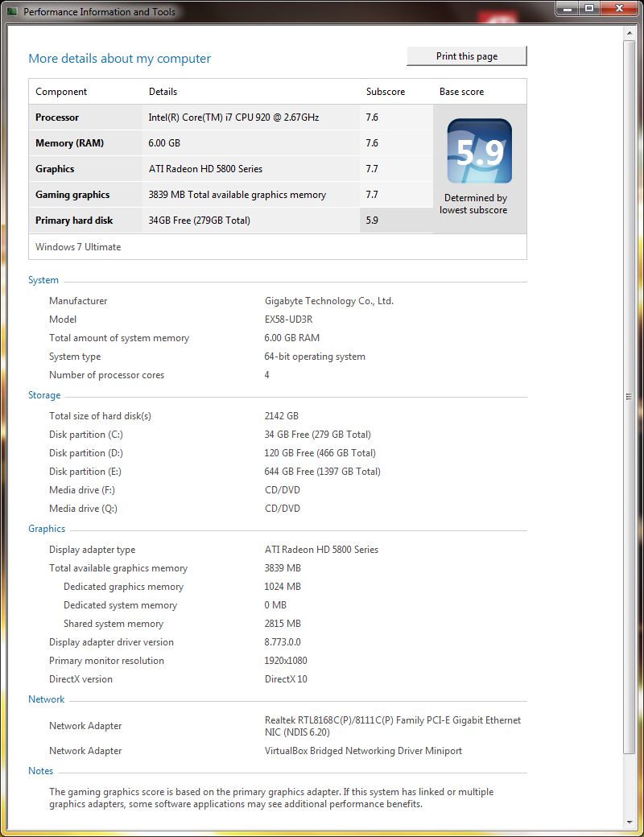Viewport: 644px width, 837px height.
Task: Click Intel(R) Core(TM) i7 CPU 920 text
Action: (x=233, y=118)
